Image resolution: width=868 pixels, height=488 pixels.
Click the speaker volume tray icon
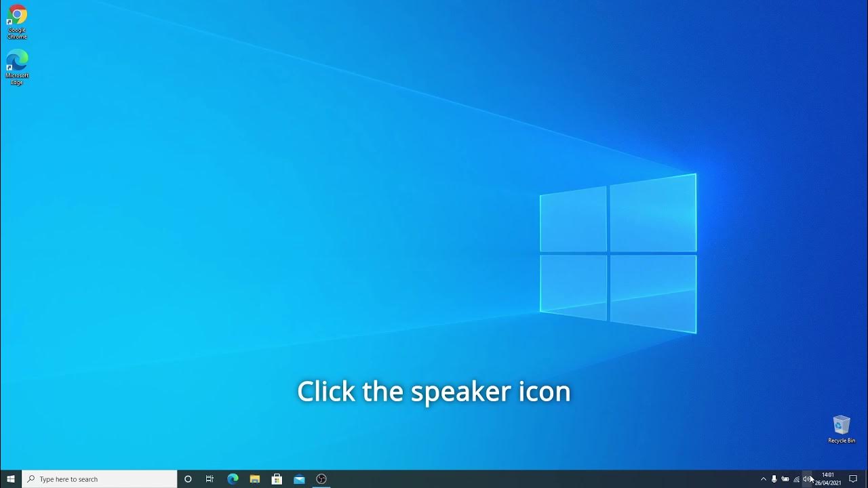tap(807, 479)
